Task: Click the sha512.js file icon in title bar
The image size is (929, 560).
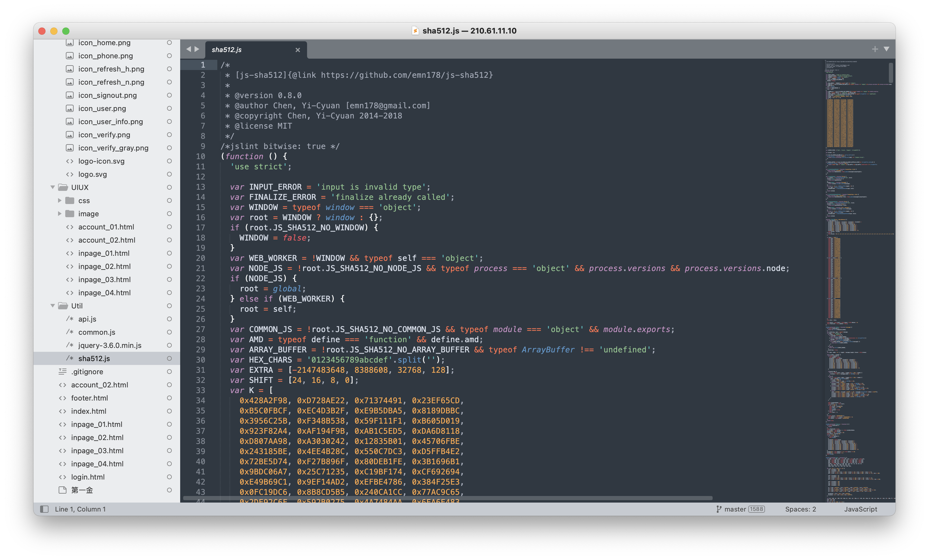Action: tap(415, 31)
